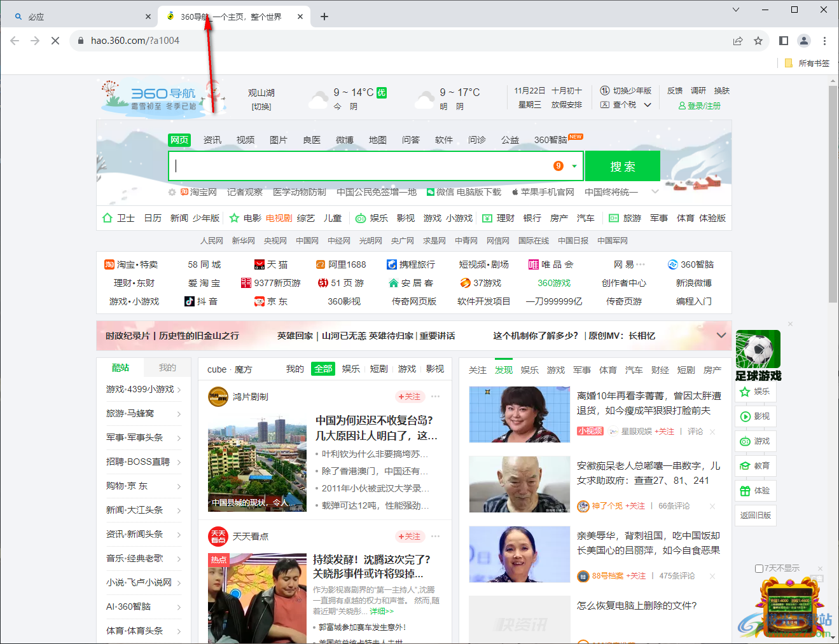Tick the 7天不显示 checkbox
The image size is (839, 644).
pos(759,568)
